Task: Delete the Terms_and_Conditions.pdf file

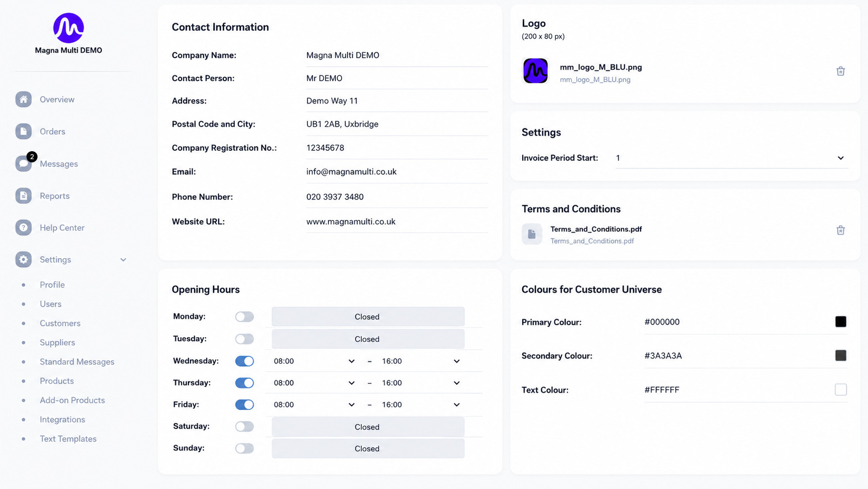Action: [x=840, y=230]
